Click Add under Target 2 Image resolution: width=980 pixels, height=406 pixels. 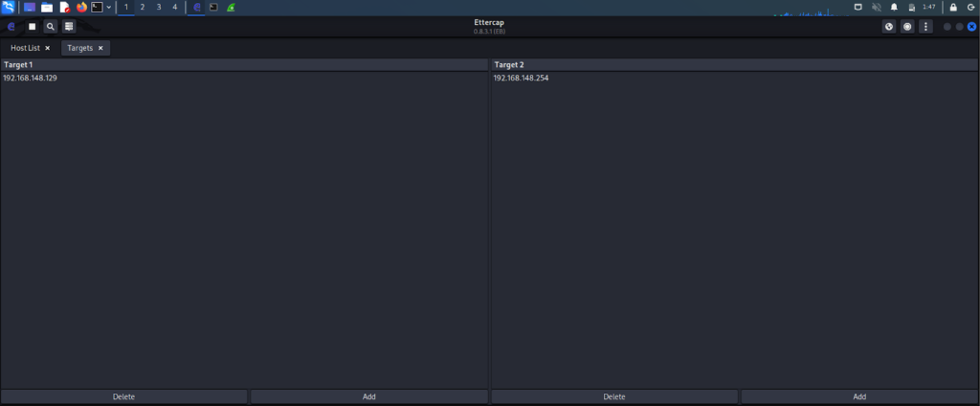pyautogui.click(x=859, y=396)
